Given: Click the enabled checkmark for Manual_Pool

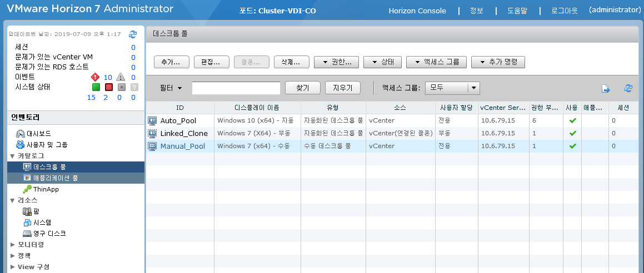Looking at the screenshot, I should click(x=573, y=146).
